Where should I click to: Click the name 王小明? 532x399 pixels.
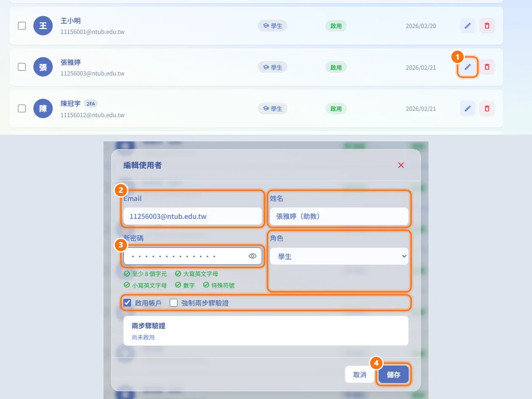coord(71,21)
